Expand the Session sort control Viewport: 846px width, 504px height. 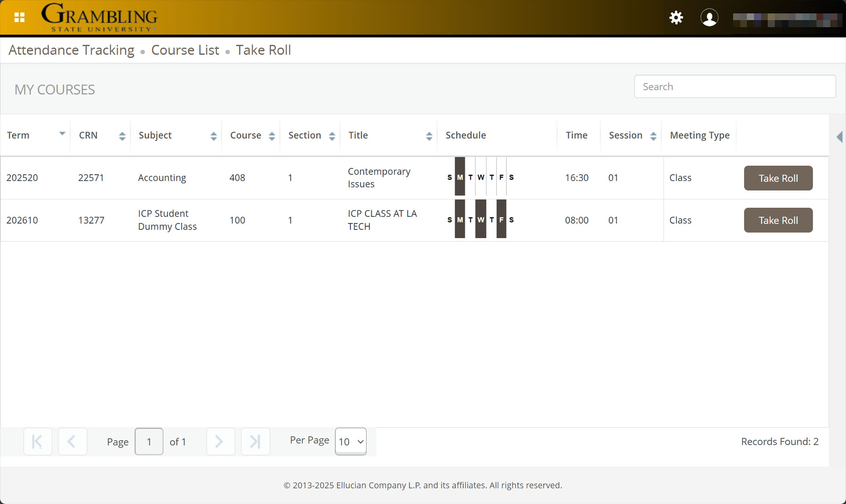653,136
